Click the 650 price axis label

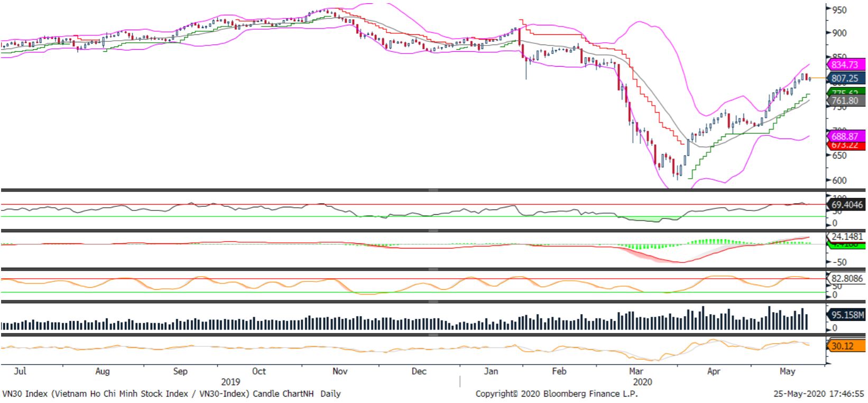point(839,155)
